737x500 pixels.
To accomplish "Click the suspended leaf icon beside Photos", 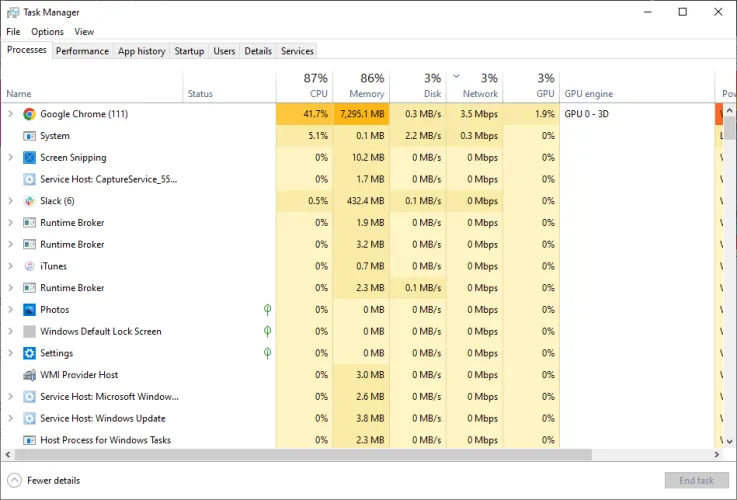I will click(267, 310).
